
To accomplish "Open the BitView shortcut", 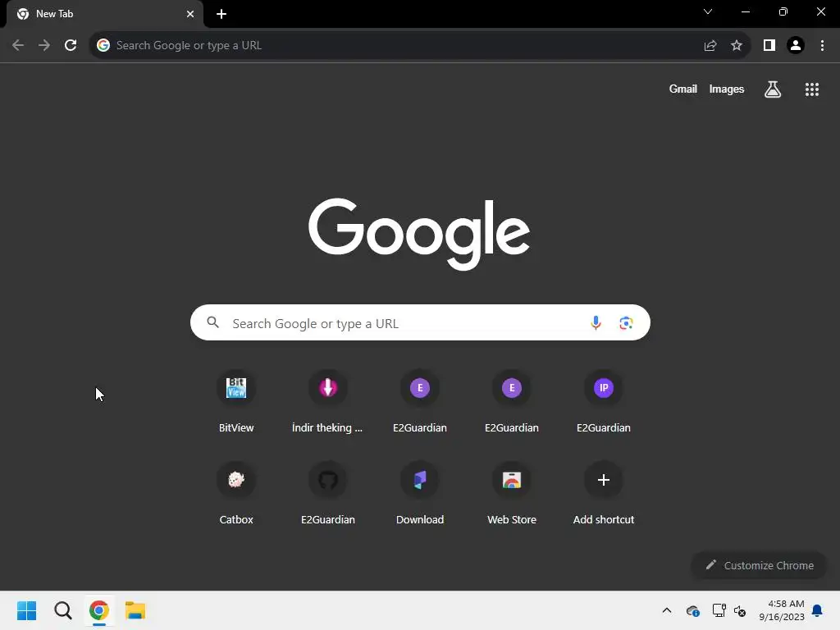I will (236, 402).
